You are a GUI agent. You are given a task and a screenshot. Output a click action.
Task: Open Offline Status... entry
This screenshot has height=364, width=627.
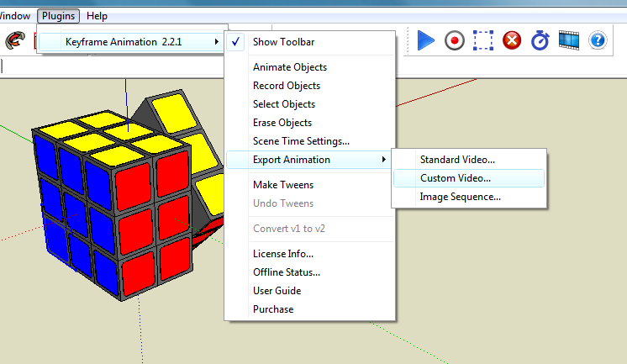click(287, 272)
